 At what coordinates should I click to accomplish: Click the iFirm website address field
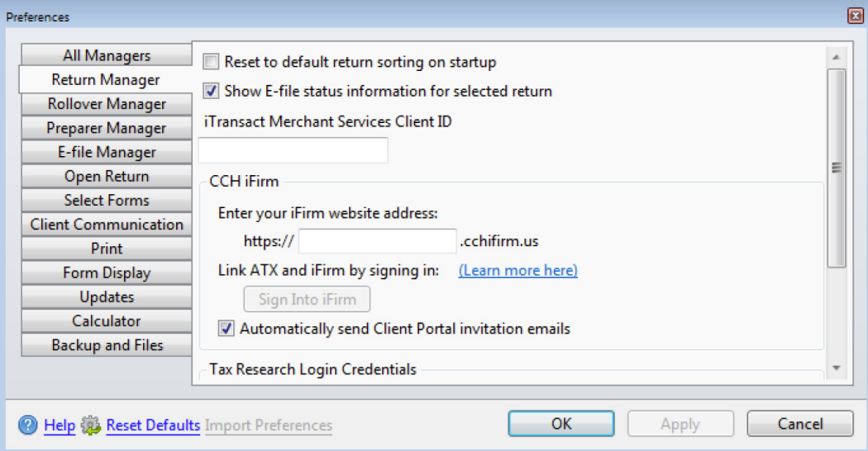pos(377,241)
